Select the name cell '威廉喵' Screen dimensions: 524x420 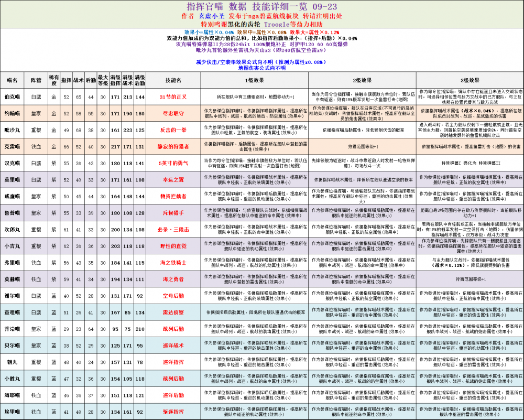[12, 197]
